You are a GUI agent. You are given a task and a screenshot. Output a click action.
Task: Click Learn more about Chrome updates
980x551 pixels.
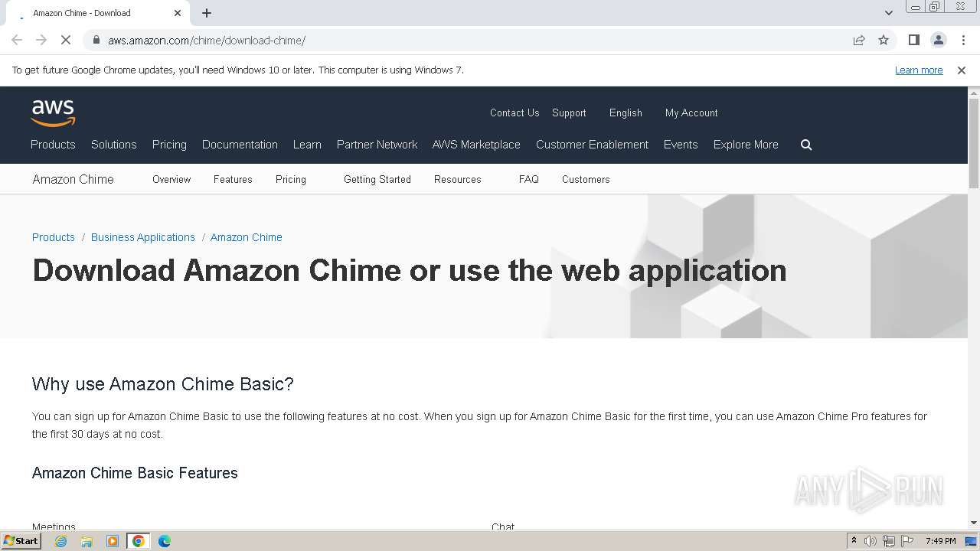[919, 70]
